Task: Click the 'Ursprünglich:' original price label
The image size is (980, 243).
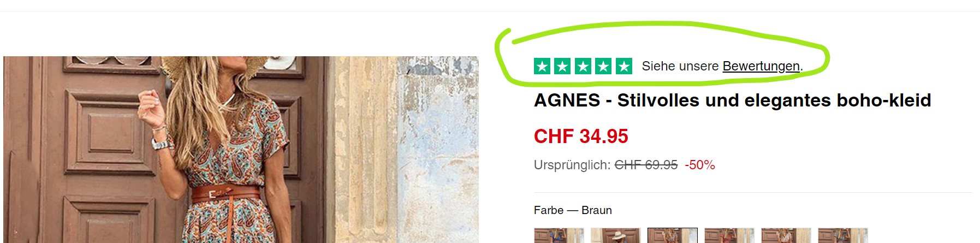Action: (572, 165)
